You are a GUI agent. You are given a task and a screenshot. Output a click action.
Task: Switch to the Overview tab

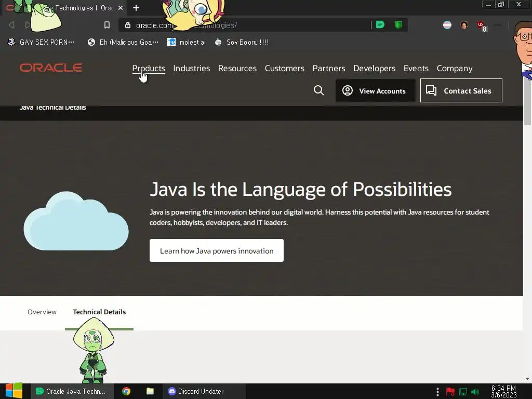(42, 312)
